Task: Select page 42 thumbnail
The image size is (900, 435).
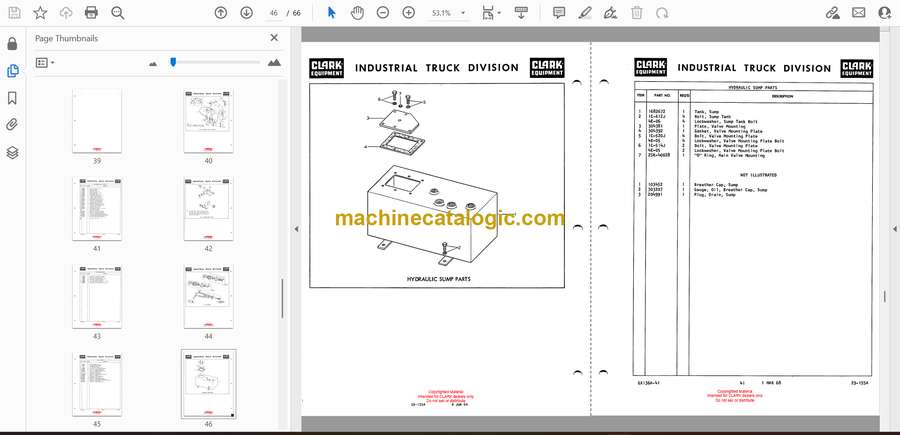Action: [x=208, y=209]
